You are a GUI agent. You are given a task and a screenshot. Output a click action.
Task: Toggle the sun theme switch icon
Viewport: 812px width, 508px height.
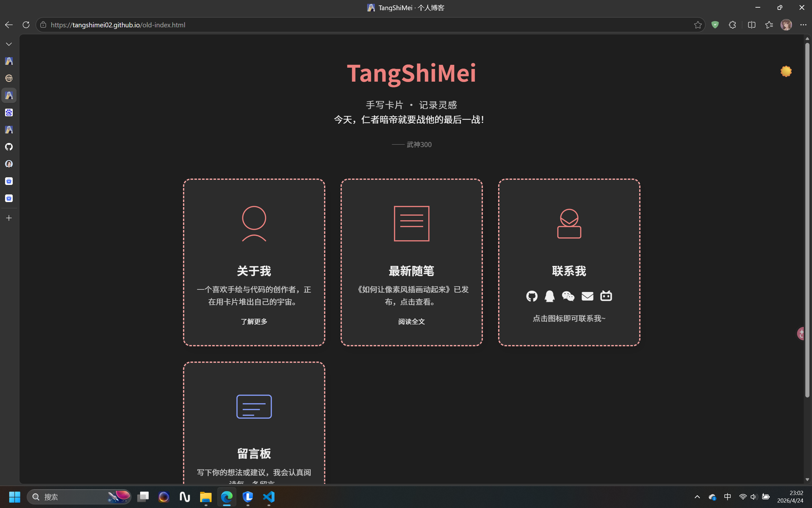pyautogui.click(x=786, y=71)
